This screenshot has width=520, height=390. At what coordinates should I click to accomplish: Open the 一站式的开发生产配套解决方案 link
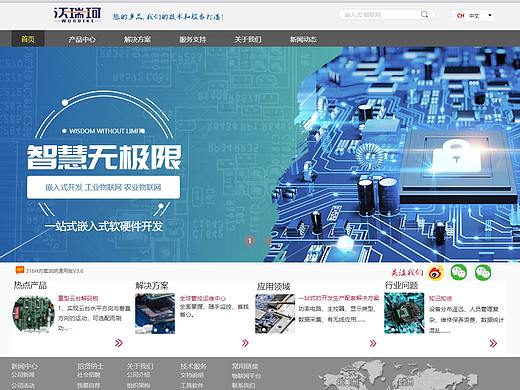(339, 298)
